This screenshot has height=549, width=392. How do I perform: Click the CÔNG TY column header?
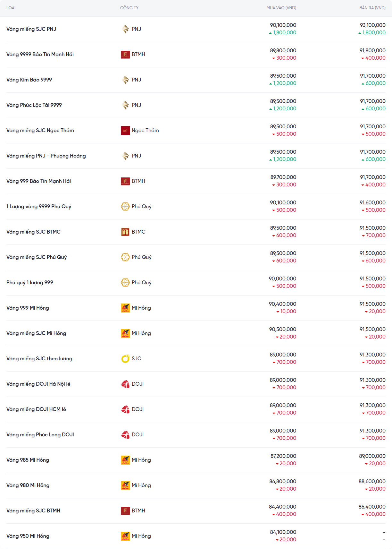pos(129,8)
